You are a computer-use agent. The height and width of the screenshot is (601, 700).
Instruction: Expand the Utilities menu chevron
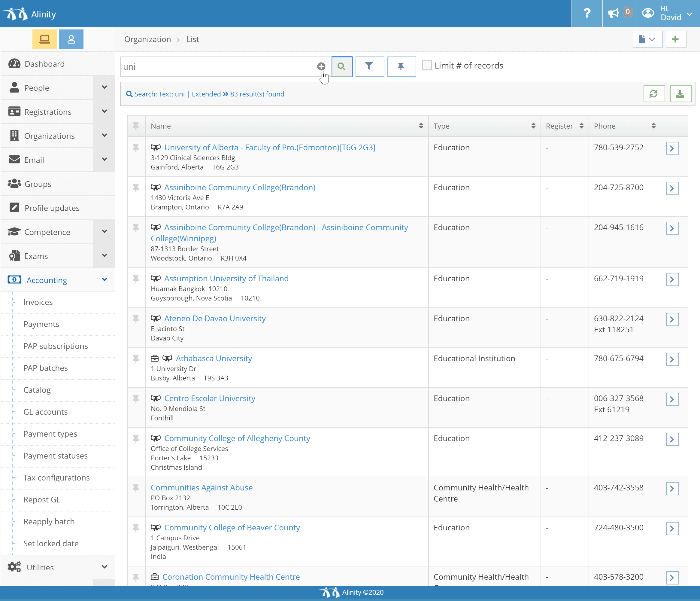point(104,567)
